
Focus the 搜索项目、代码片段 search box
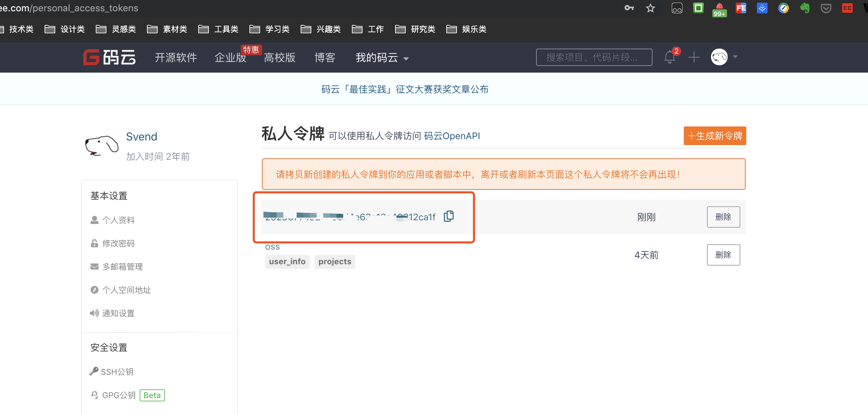point(594,57)
